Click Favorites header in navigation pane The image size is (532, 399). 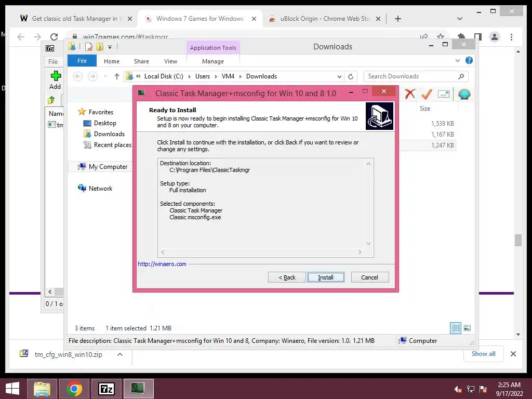coord(96,112)
